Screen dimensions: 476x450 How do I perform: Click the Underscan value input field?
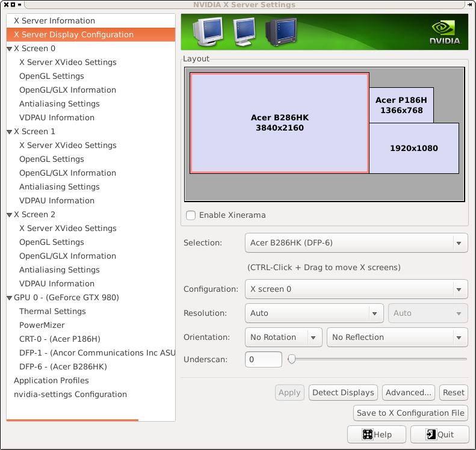tap(264, 360)
